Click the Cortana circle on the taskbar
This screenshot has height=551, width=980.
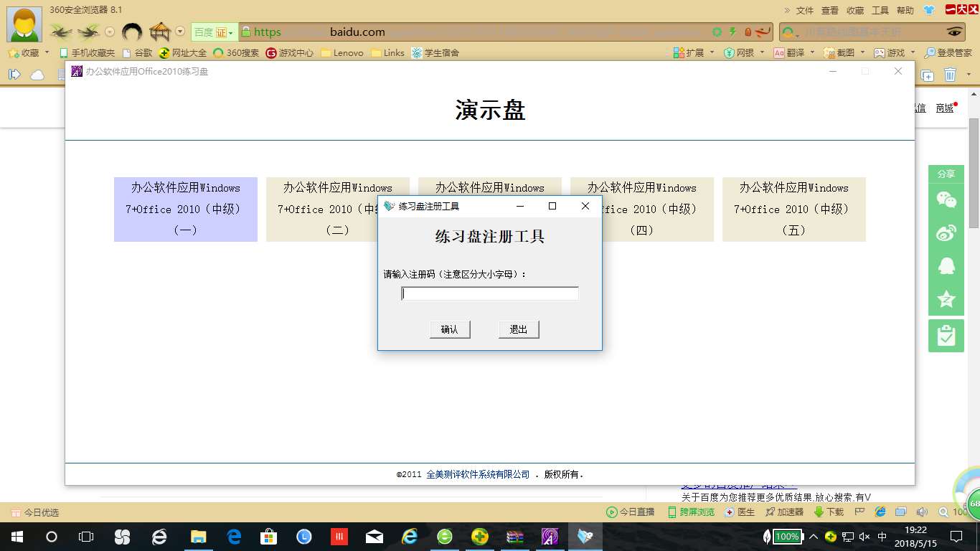point(52,537)
